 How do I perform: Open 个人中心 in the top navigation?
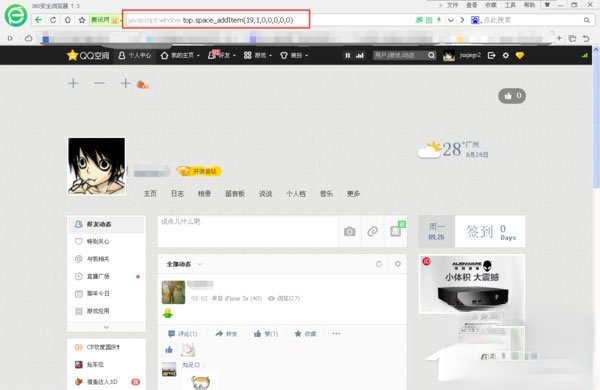pyautogui.click(x=135, y=55)
